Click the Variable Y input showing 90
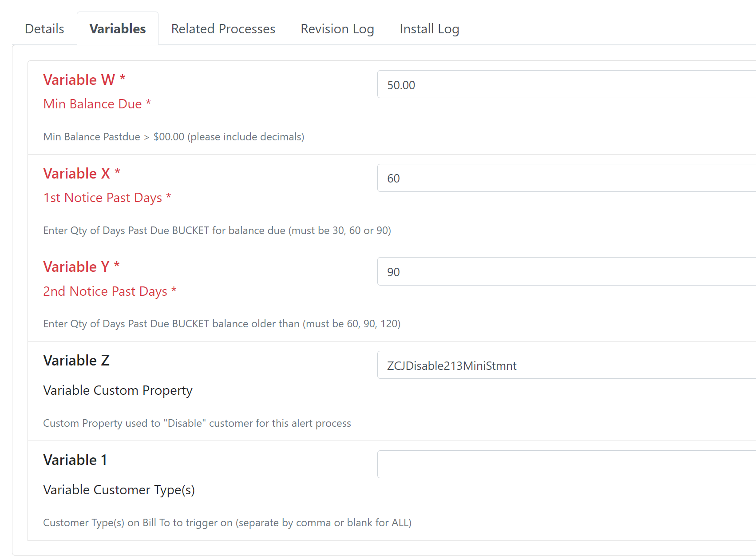 (x=566, y=271)
